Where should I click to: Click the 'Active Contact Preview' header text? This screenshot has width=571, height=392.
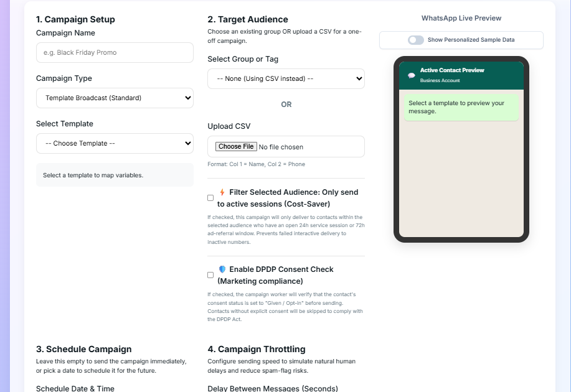[452, 70]
